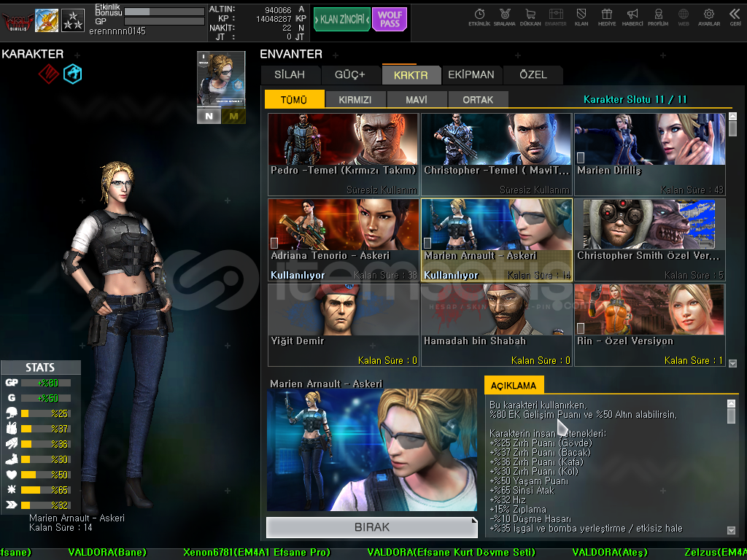Click the heart health stat icon

pyautogui.click(x=12, y=474)
